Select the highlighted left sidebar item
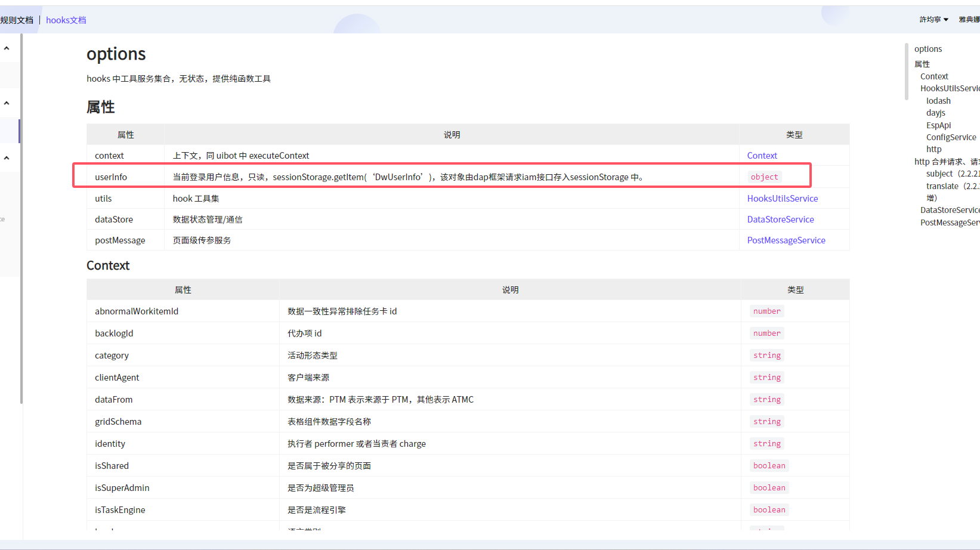Viewport: 980px width, 550px height. (x=10, y=131)
